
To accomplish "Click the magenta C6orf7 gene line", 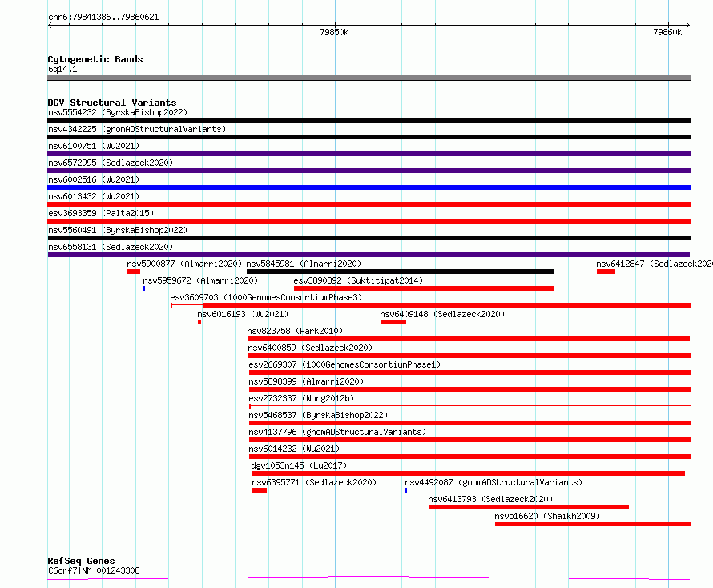I will (369, 578).
